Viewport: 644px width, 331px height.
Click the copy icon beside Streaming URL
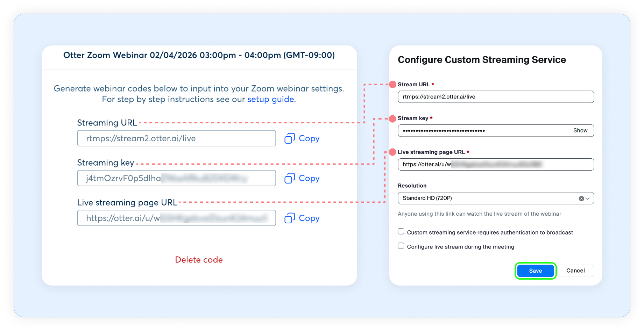290,138
